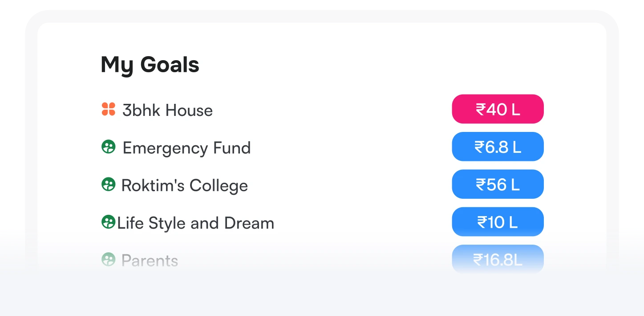Screen dimensions: 644x316
Task: Click the My Goals heading
Action: pyautogui.click(x=150, y=65)
